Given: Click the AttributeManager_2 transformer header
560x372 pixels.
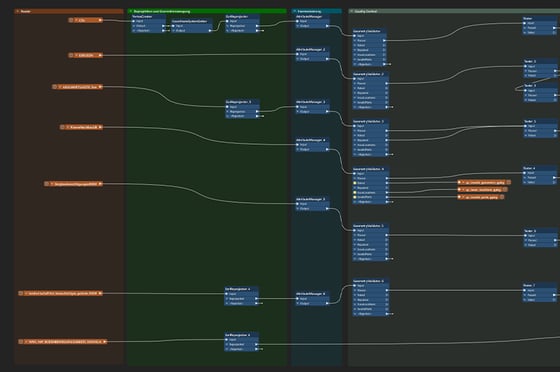Looking at the screenshot, I should 312,50.
